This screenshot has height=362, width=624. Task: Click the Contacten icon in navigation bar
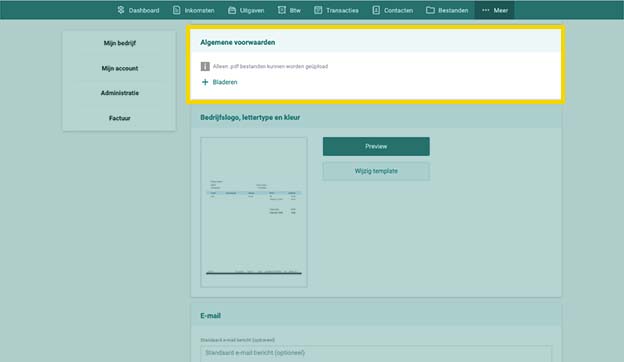point(376,10)
